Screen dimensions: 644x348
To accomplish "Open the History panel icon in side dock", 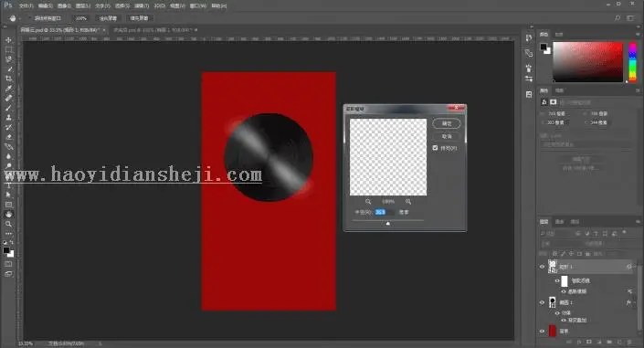I will (529, 37).
